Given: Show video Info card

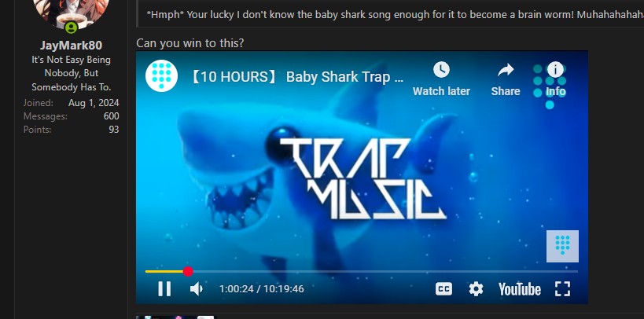Looking at the screenshot, I should click(556, 79).
